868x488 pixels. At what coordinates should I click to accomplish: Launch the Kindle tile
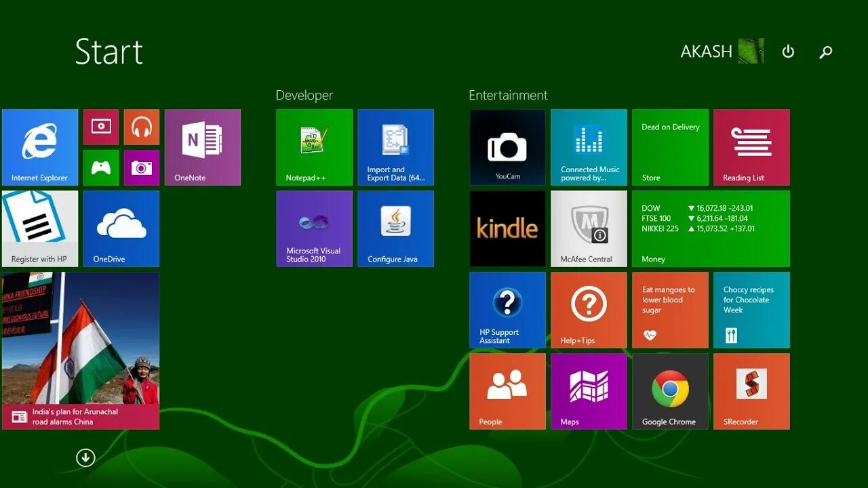tap(508, 228)
